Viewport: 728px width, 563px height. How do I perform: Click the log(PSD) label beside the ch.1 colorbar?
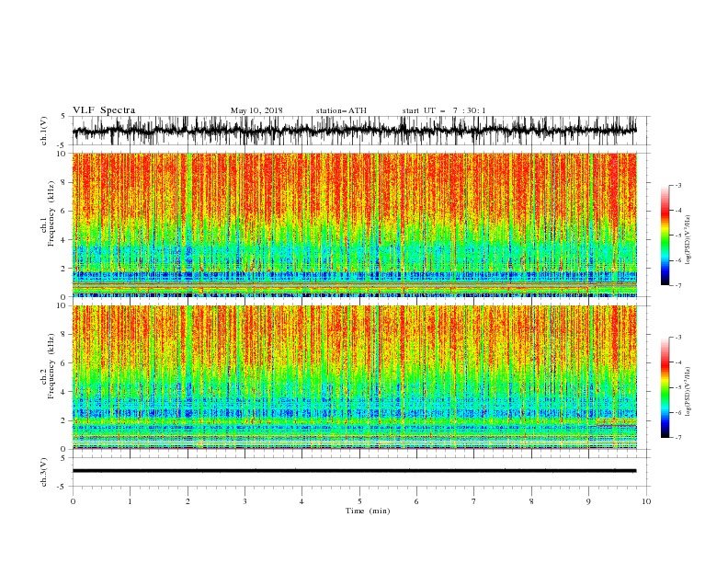pos(688,240)
